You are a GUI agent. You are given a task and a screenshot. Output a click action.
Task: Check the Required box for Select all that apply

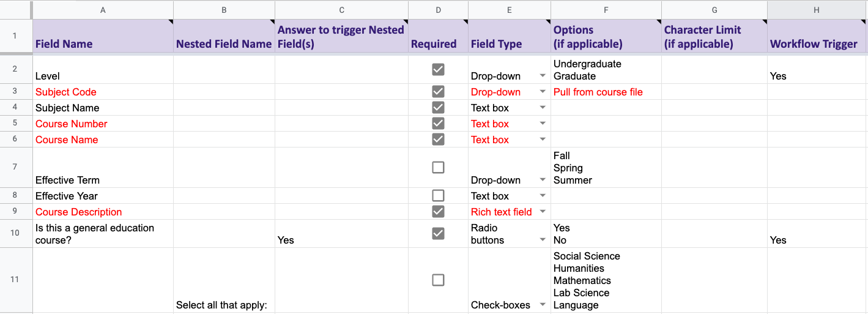(x=438, y=280)
